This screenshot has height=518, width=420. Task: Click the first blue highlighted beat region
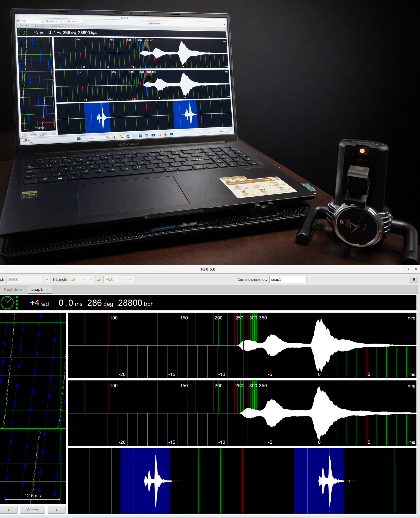point(145,481)
